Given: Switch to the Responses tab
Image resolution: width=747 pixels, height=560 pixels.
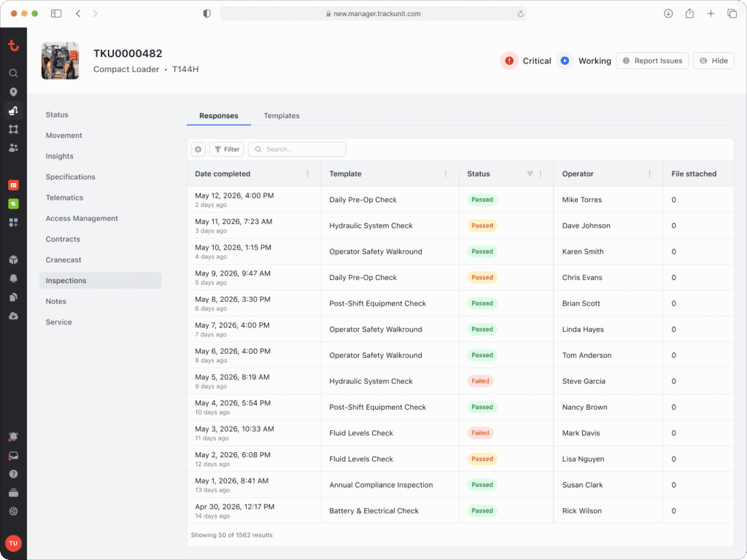Looking at the screenshot, I should (219, 116).
